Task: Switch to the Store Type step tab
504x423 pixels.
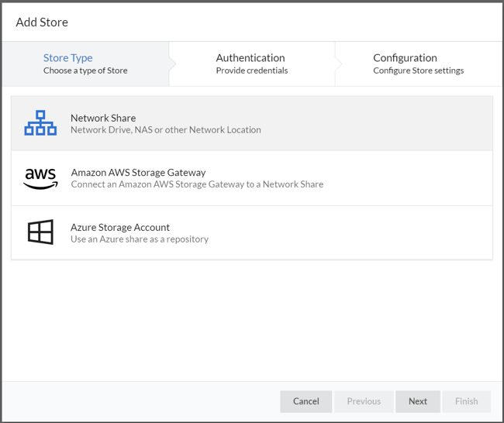Action: [68, 58]
